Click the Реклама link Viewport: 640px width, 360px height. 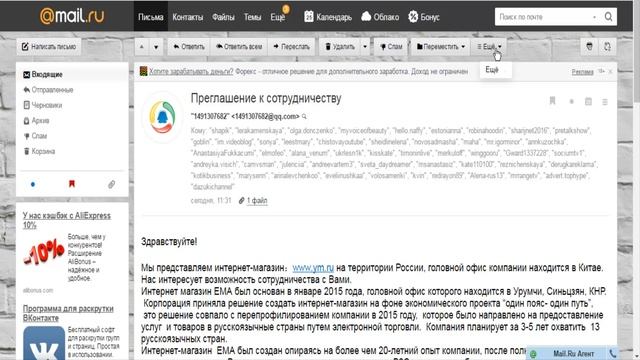(582, 72)
